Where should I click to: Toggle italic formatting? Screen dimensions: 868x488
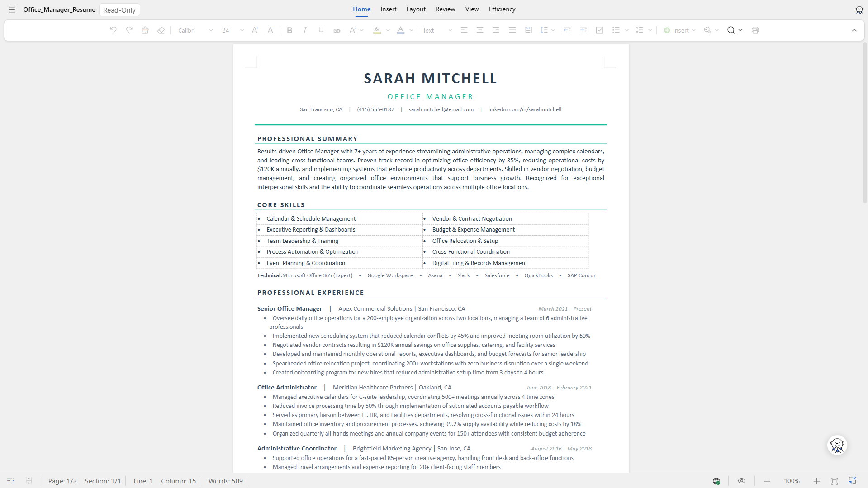pyautogui.click(x=305, y=30)
